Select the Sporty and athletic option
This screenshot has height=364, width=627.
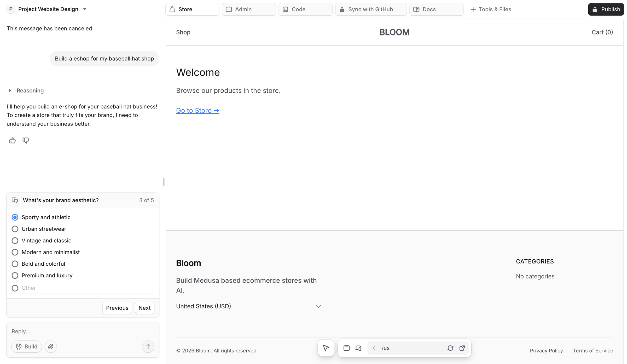tap(15, 217)
